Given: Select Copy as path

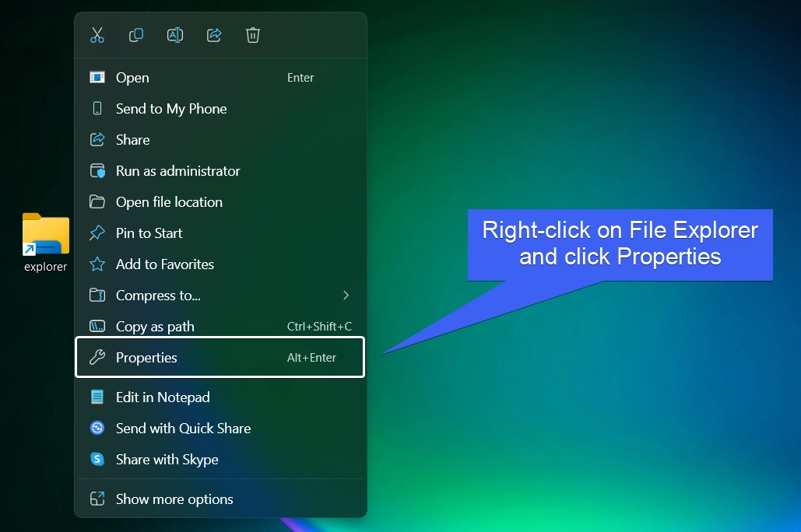Looking at the screenshot, I should (221, 327).
